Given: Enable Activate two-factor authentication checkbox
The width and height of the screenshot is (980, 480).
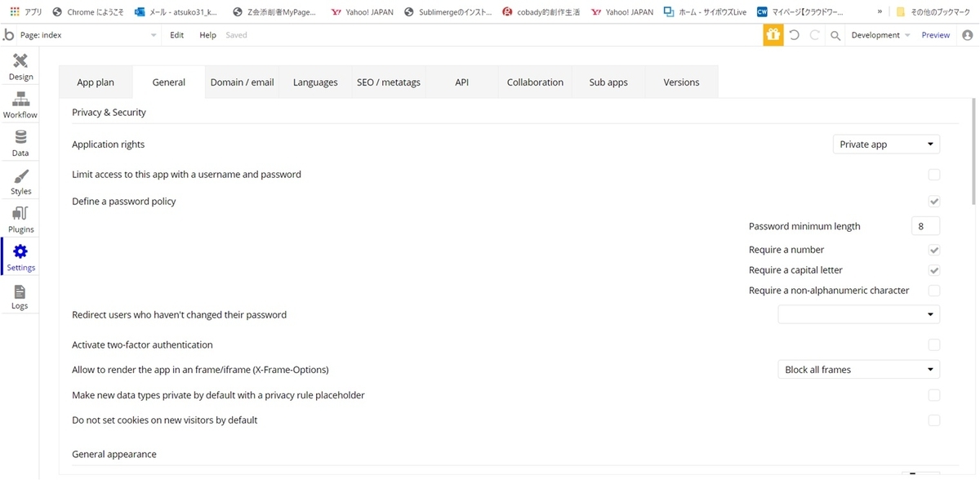Looking at the screenshot, I should pyautogui.click(x=934, y=345).
